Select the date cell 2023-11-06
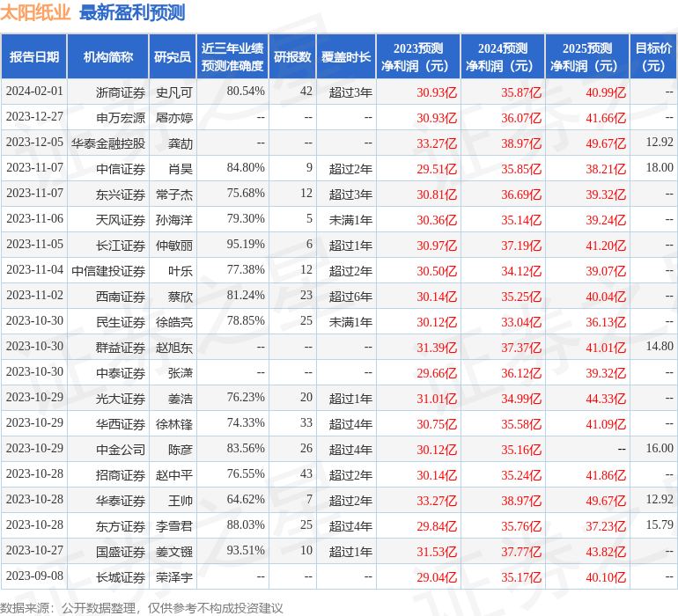678x616 pixels. (x=34, y=219)
